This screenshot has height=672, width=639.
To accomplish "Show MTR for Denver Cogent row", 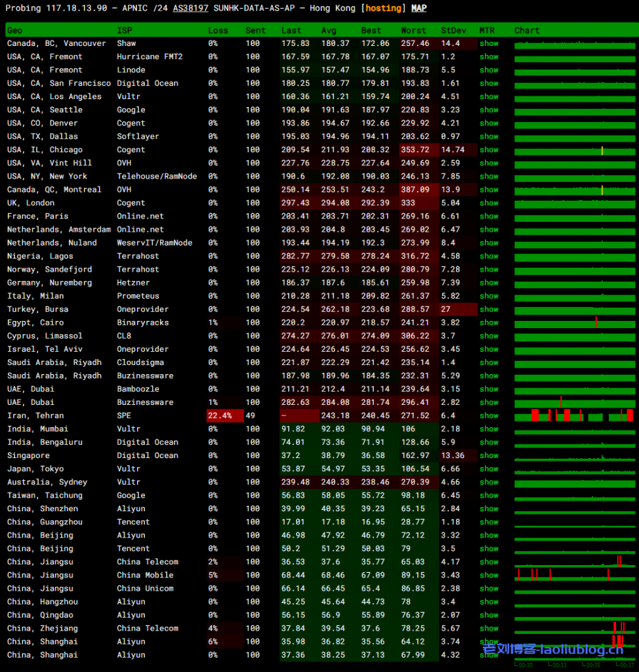I will click(489, 123).
